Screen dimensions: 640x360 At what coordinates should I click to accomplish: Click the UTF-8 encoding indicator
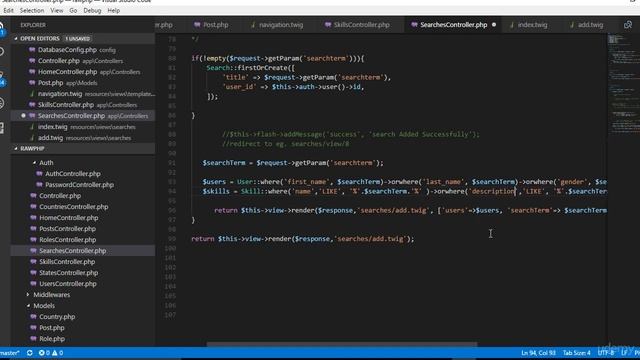[605, 353]
